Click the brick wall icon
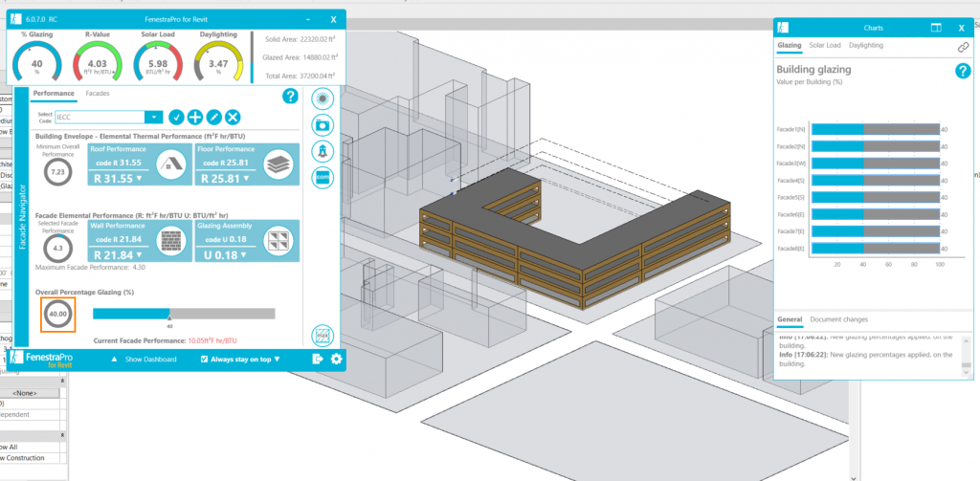The height and width of the screenshot is (481, 980). pyautogui.click(x=171, y=240)
